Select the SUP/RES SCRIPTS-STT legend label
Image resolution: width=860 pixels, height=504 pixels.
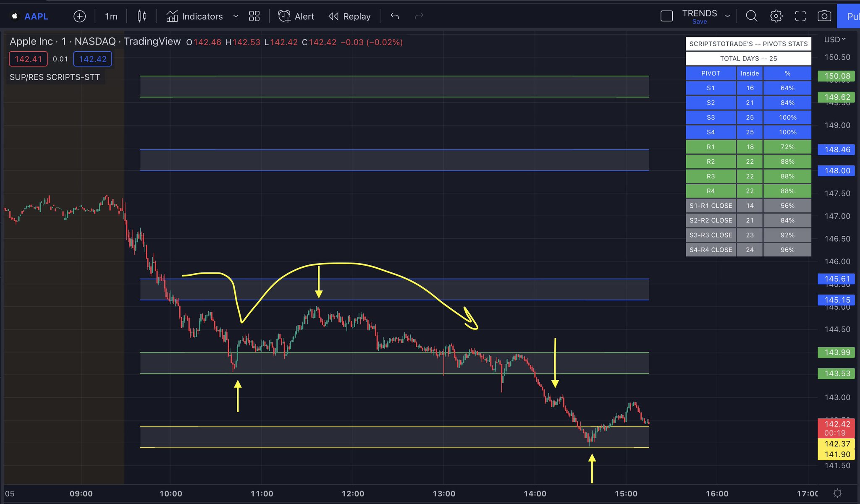click(55, 77)
